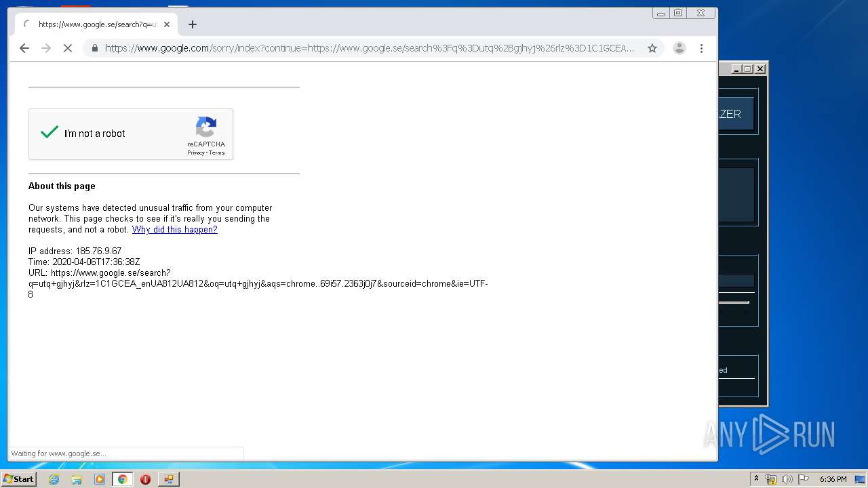Close the google.se search tab

tap(167, 24)
